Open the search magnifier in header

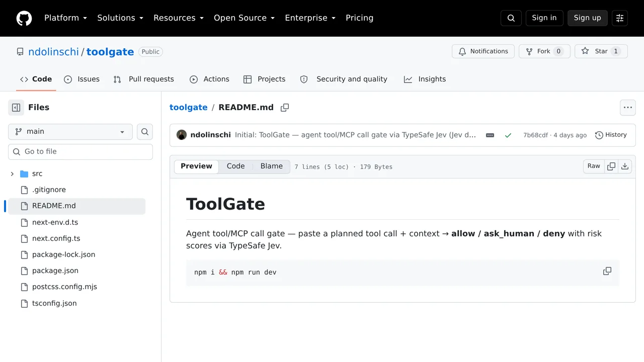511,18
